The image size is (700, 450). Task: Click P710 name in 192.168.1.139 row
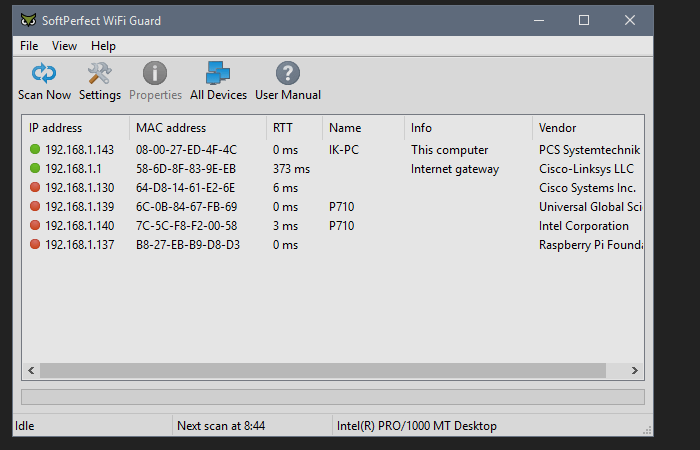342,207
